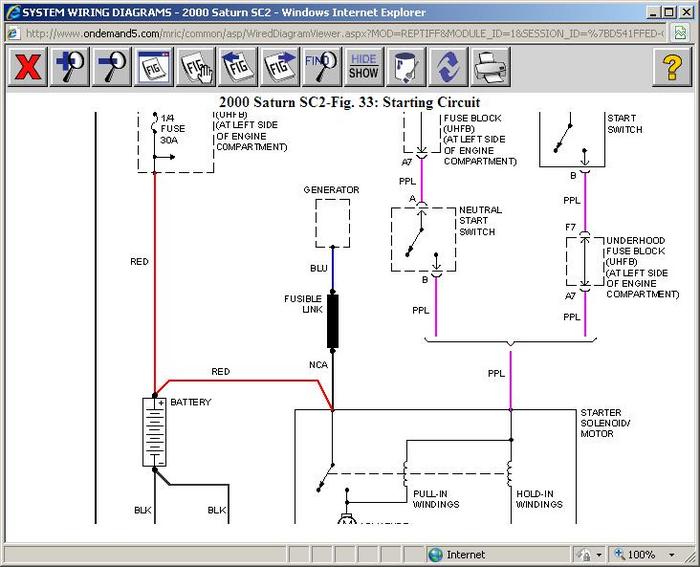700x567 pixels.
Task: Open the 100% zoom level dropdown
Action: coord(672,555)
